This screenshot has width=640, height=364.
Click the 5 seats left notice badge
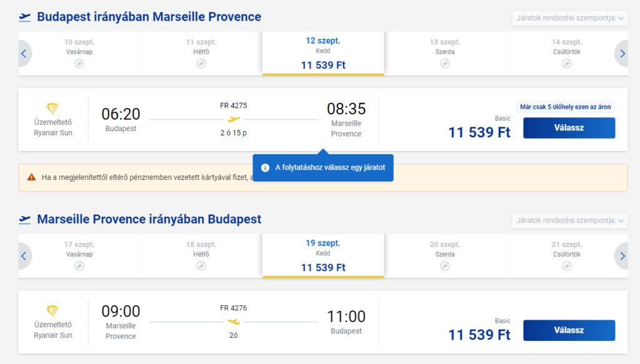tap(565, 107)
